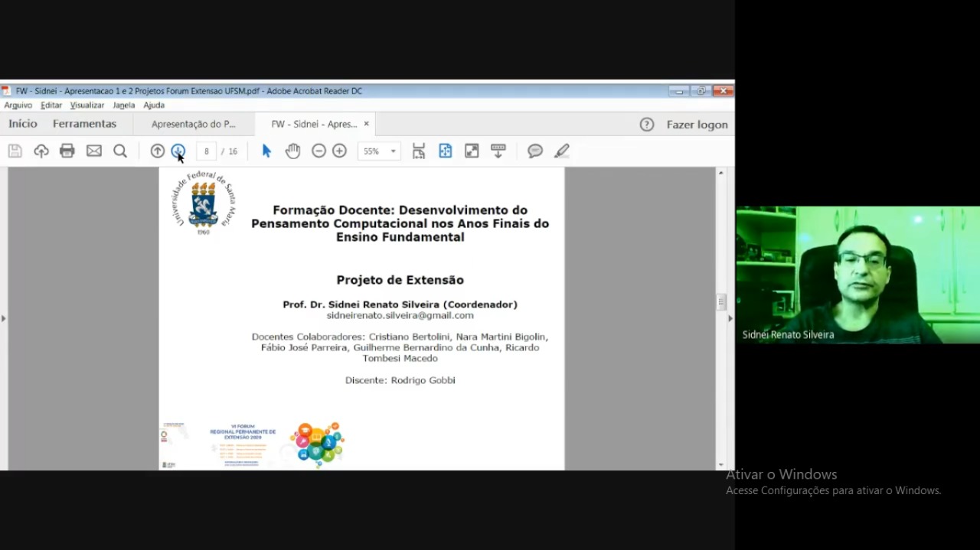Toggle fit page with scrolling mode
This screenshot has width=980, height=550.
click(419, 151)
